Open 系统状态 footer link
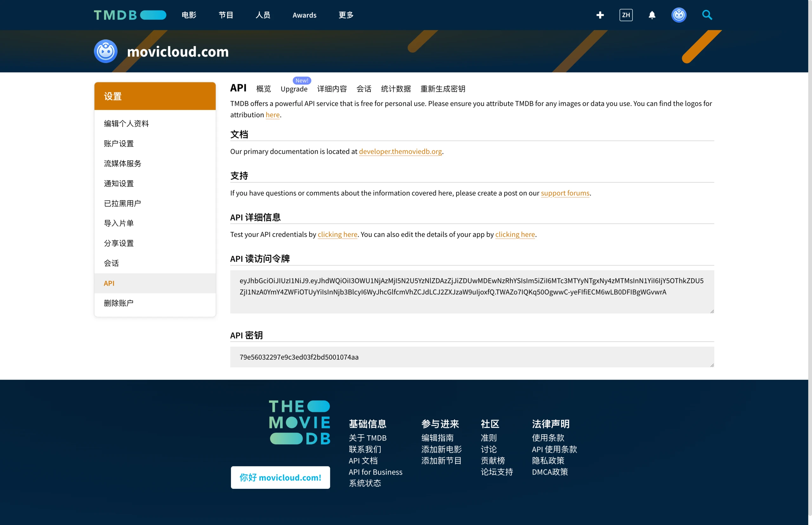The height and width of the screenshot is (525, 812). (x=365, y=483)
